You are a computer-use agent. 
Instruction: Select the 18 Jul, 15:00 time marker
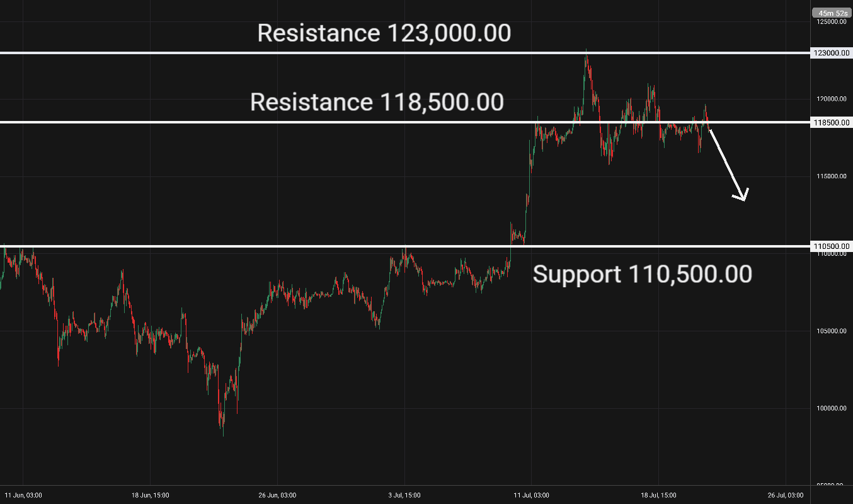pyautogui.click(x=658, y=495)
